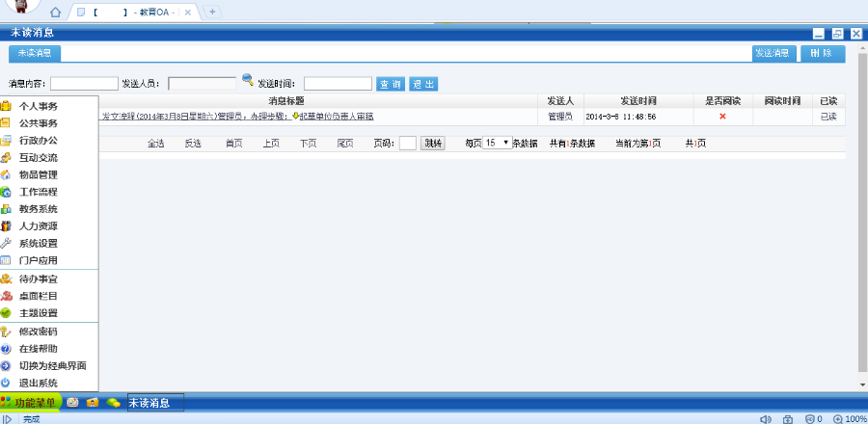The image size is (868, 424).
Task: Click the 删除 button
Action: pyautogui.click(x=824, y=54)
